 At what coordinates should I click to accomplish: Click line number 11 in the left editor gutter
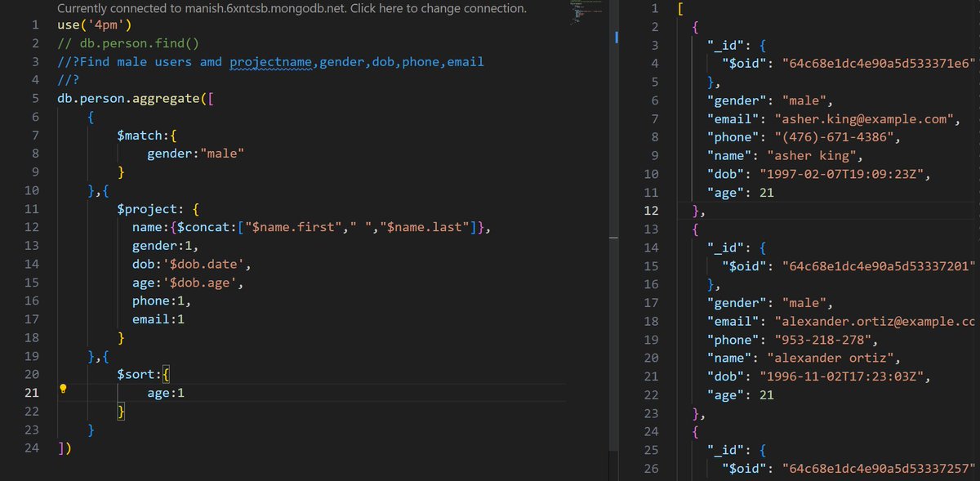point(32,209)
